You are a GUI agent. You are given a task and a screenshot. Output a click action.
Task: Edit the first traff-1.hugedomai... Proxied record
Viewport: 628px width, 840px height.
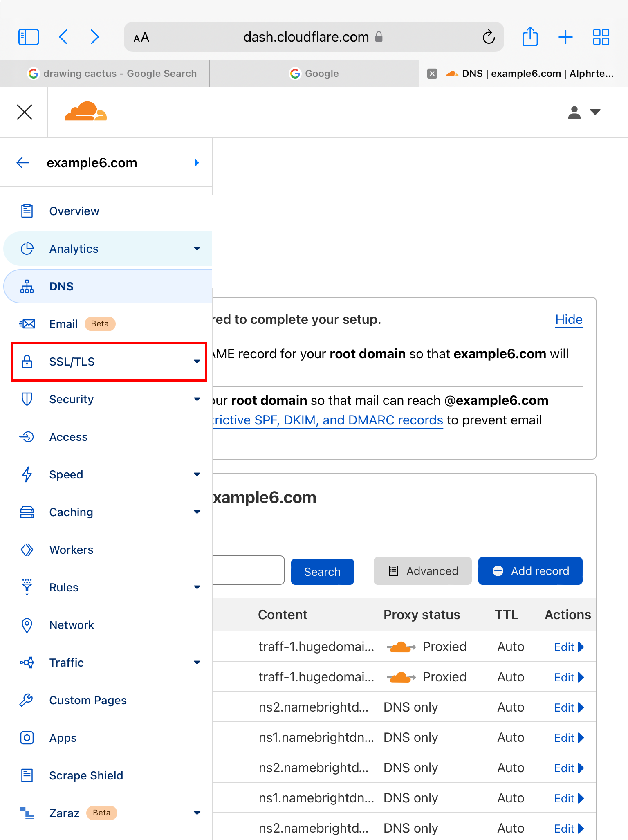click(569, 647)
